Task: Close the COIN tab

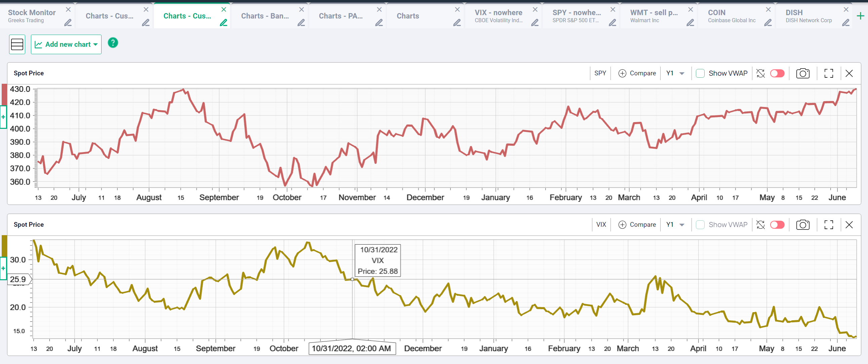Action: (768, 9)
